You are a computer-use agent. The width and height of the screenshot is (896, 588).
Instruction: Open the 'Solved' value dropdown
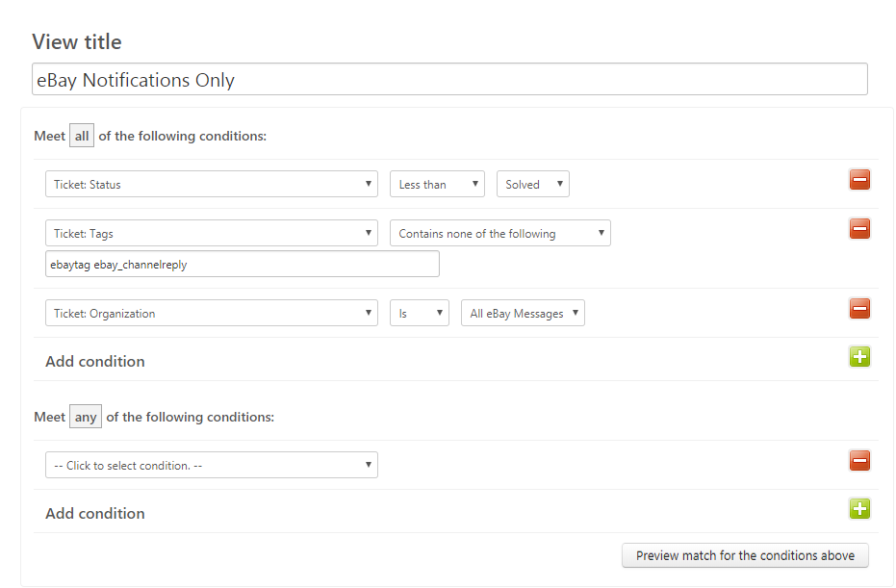pos(532,184)
